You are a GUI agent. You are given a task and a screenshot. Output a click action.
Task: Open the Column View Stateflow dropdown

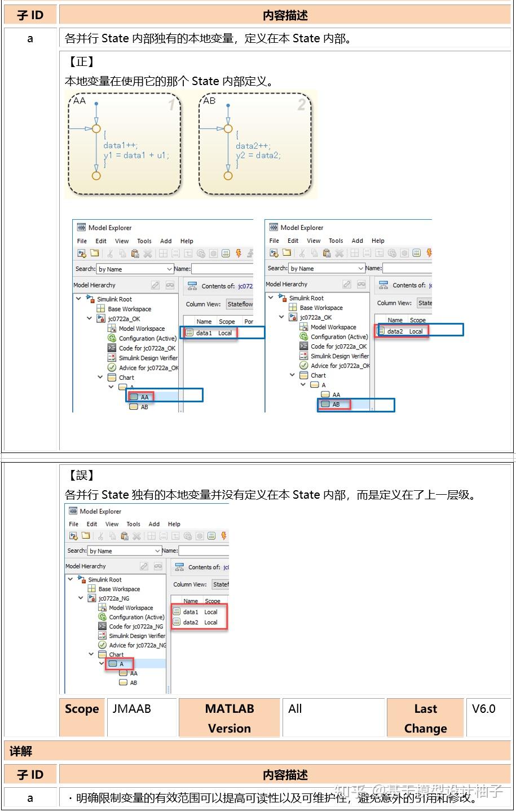coord(240,304)
